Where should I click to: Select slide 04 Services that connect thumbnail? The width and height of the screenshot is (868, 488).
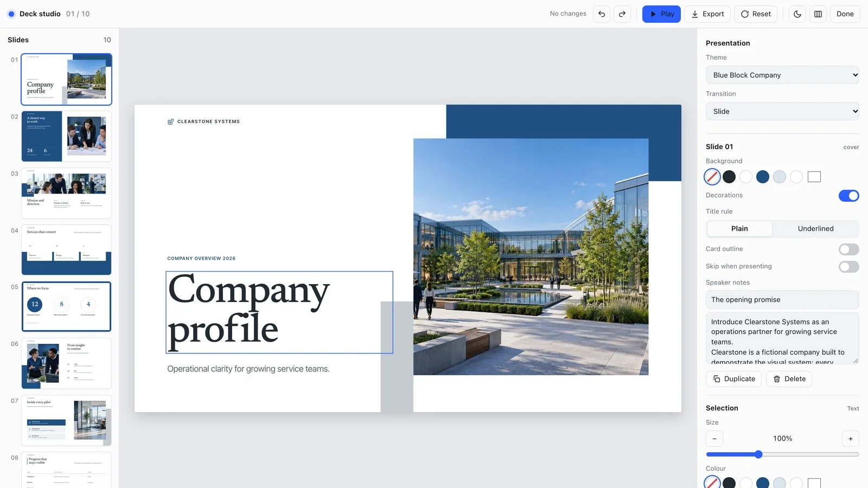(67, 250)
